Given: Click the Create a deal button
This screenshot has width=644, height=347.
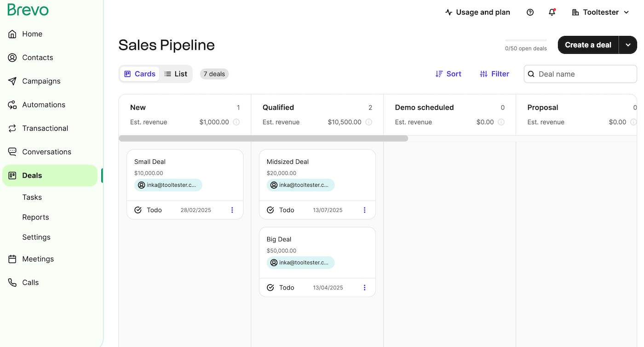Looking at the screenshot, I should coord(588,45).
